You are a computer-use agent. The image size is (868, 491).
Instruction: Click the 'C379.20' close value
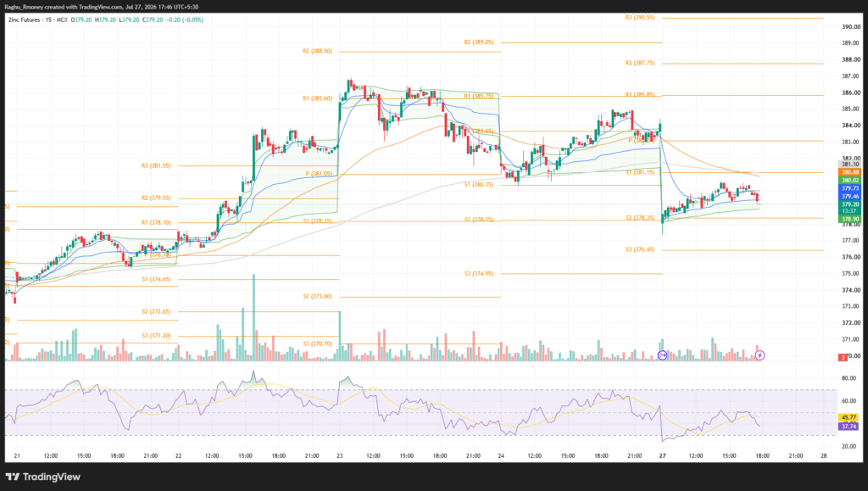tap(153, 20)
